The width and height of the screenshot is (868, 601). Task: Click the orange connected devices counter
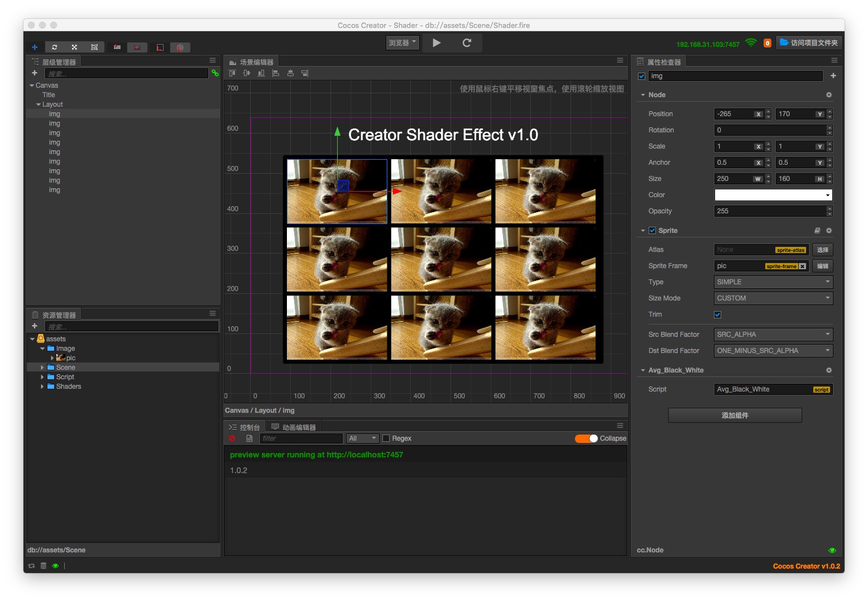coord(768,43)
